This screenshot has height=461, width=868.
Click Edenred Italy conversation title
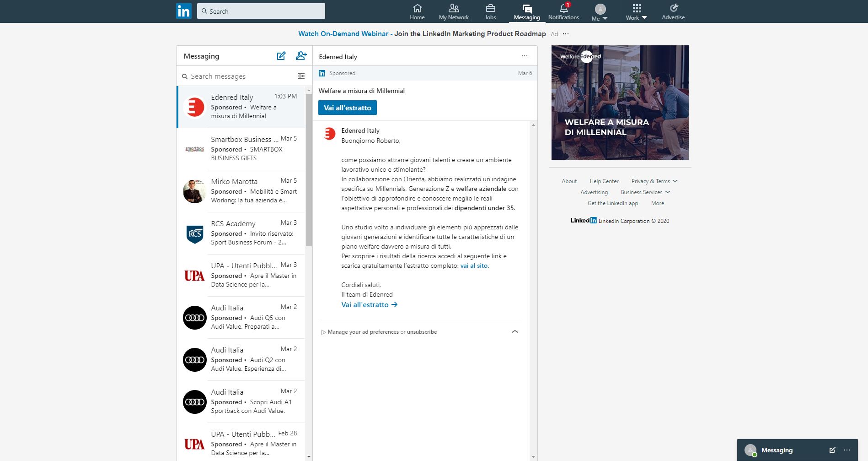[338, 57]
